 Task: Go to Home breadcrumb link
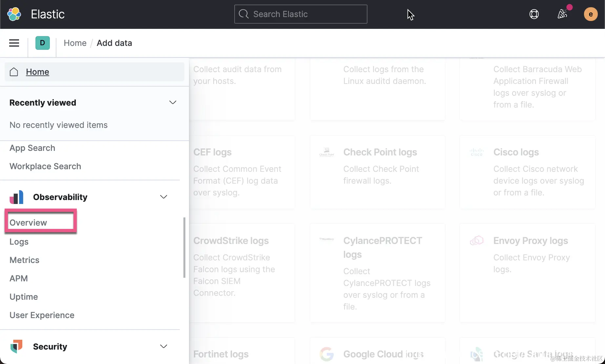(75, 43)
